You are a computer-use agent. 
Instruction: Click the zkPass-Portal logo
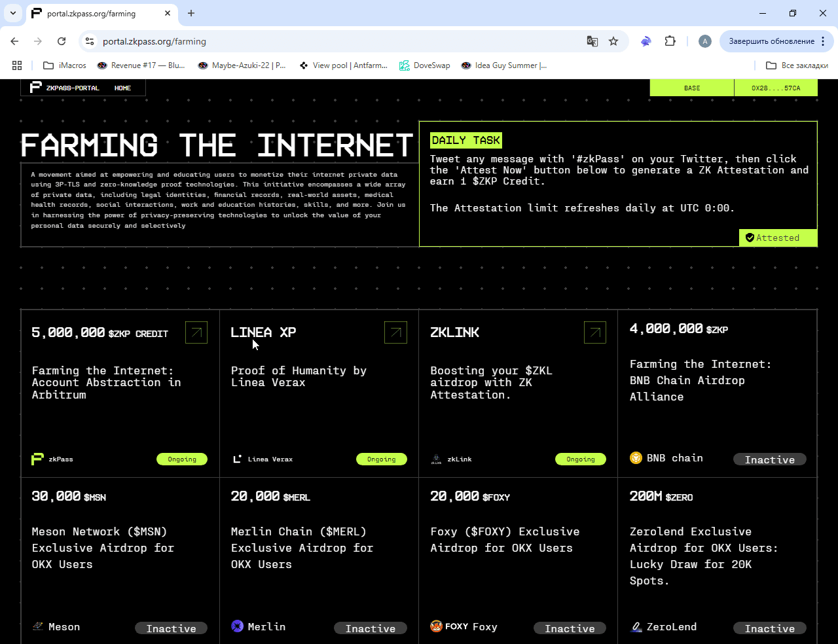click(x=65, y=88)
